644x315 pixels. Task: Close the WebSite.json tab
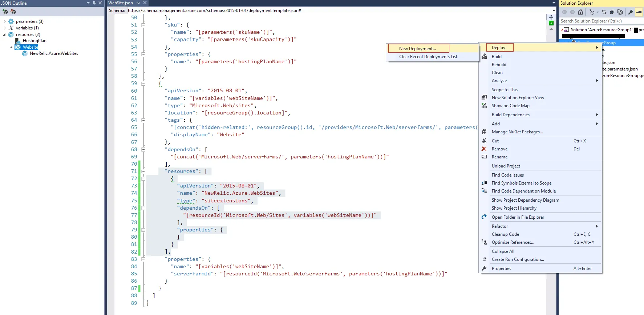click(145, 3)
